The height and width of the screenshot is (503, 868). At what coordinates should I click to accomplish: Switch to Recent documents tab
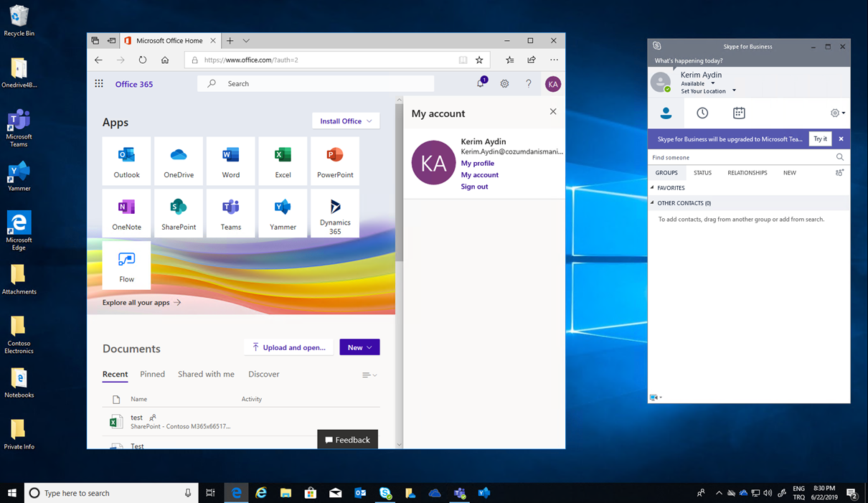coord(115,374)
